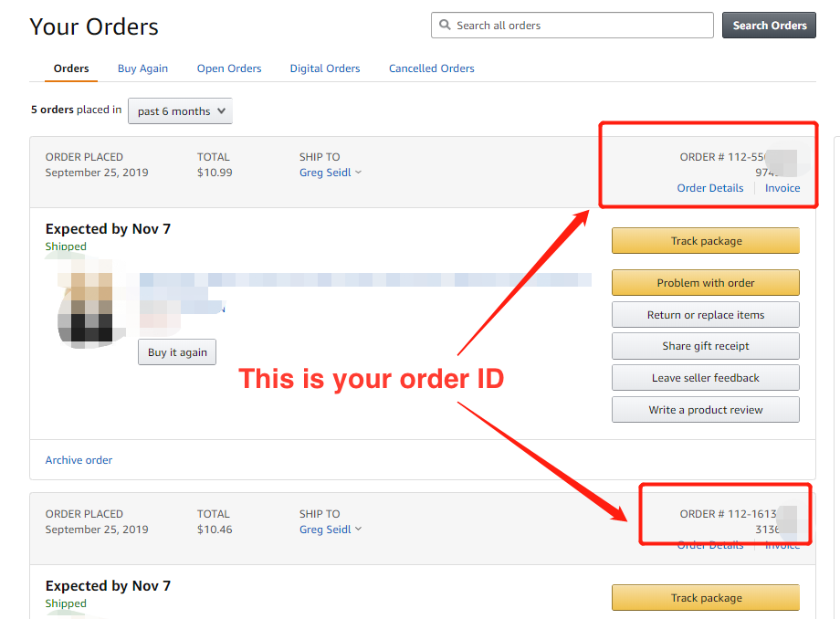The height and width of the screenshot is (619, 840).
Task: Select Return or replace items
Action: [706, 315]
